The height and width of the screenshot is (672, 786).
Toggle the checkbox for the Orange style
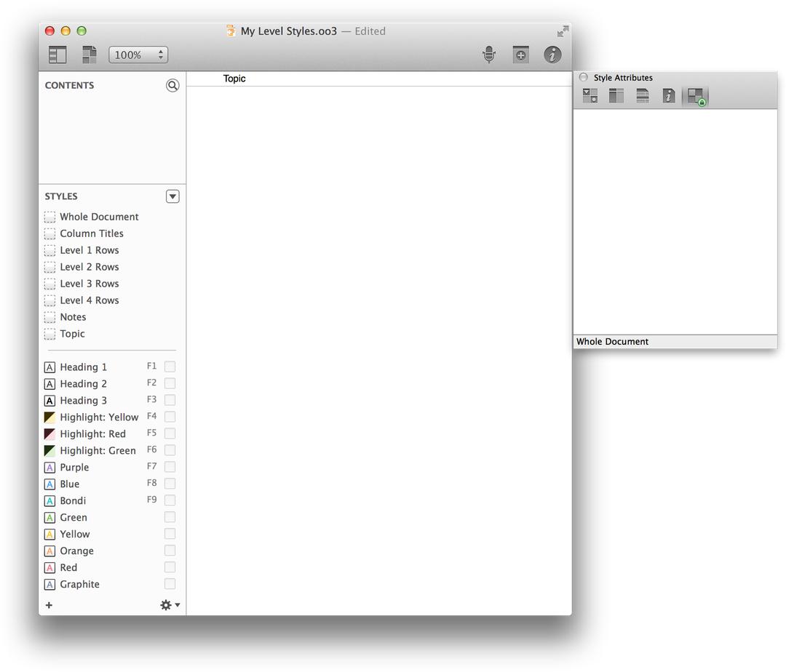170,551
